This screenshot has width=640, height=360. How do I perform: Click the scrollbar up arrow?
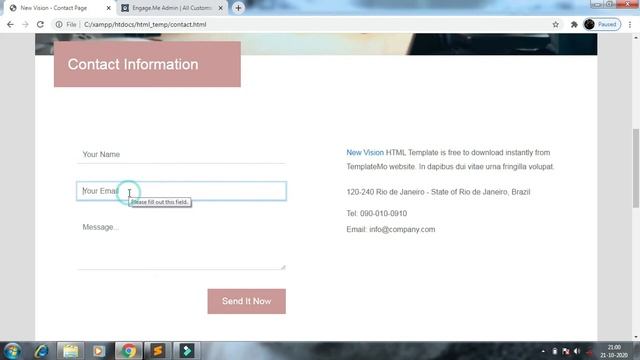(x=636, y=38)
